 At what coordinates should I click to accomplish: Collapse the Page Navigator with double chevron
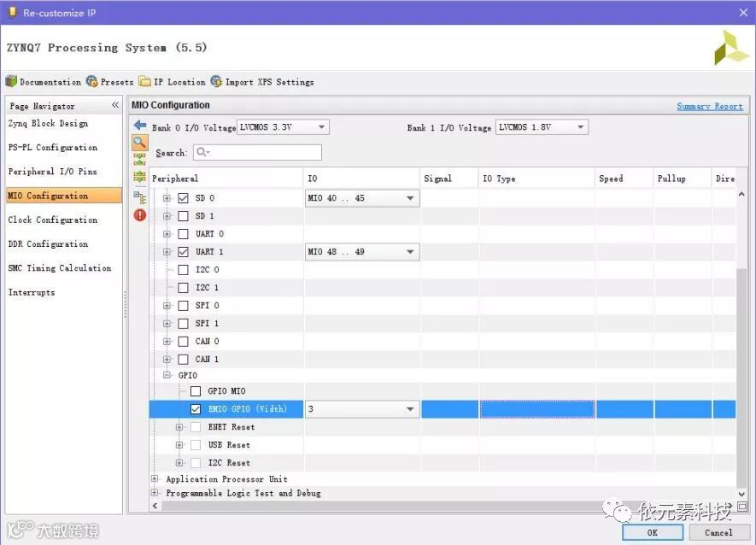tap(114, 105)
